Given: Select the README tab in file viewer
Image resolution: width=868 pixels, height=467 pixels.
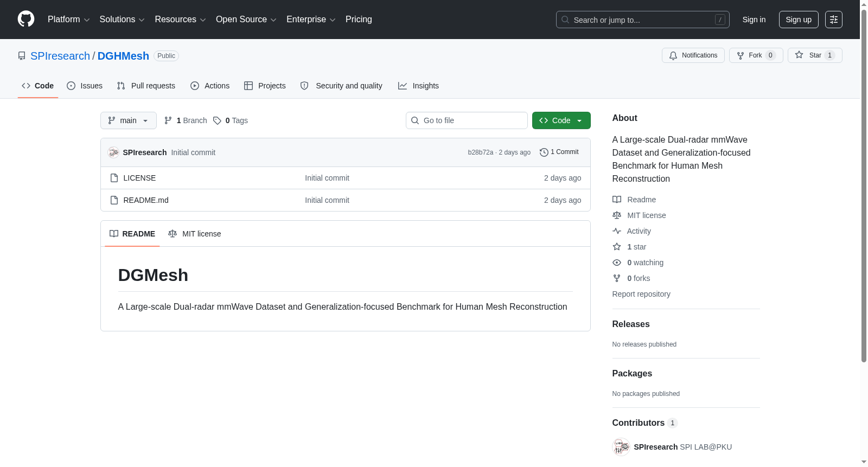Looking at the screenshot, I should pos(132,234).
